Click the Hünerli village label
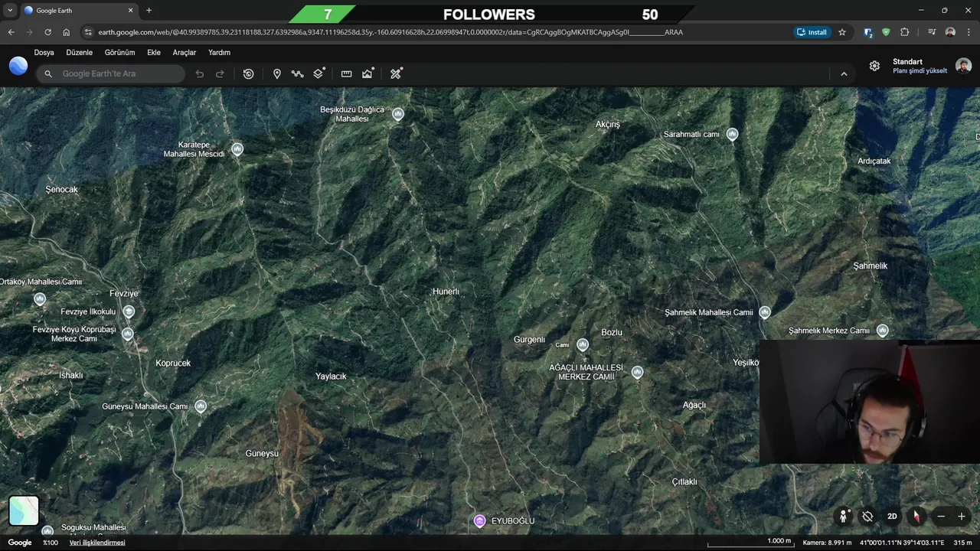Viewport: 980px width, 551px height. tap(446, 292)
